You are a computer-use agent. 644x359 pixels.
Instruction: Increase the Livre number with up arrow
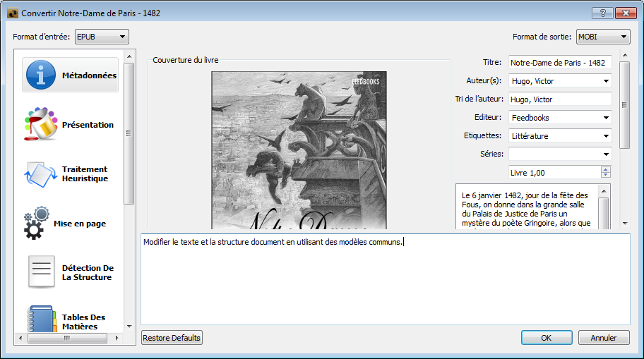tap(606, 170)
